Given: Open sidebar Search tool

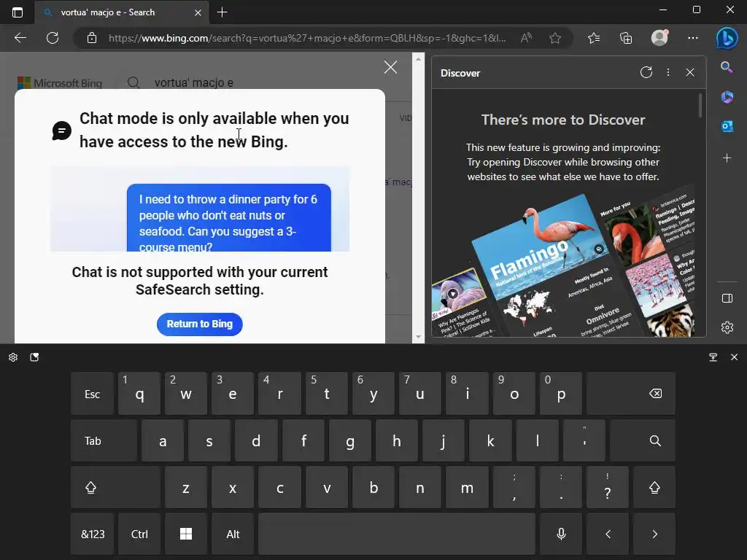Looking at the screenshot, I should (x=727, y=67).
